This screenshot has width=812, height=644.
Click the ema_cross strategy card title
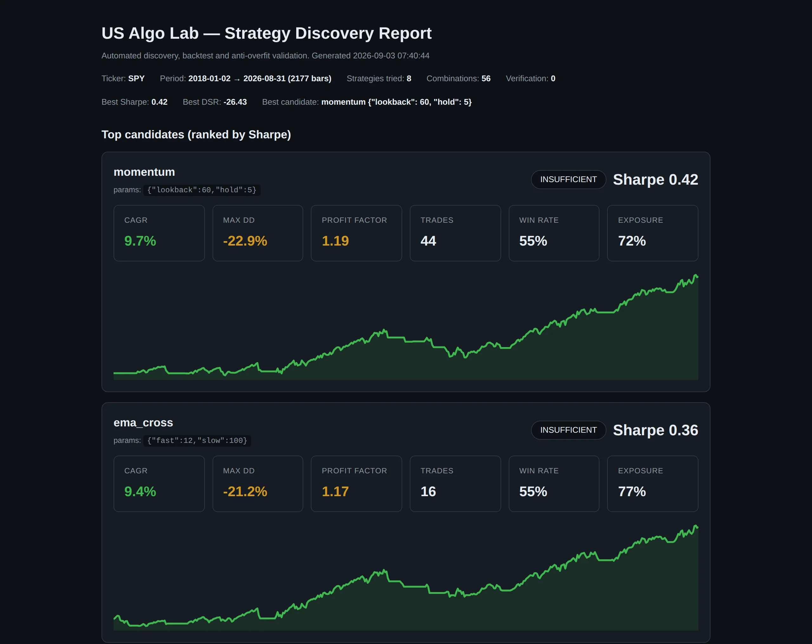143,423
